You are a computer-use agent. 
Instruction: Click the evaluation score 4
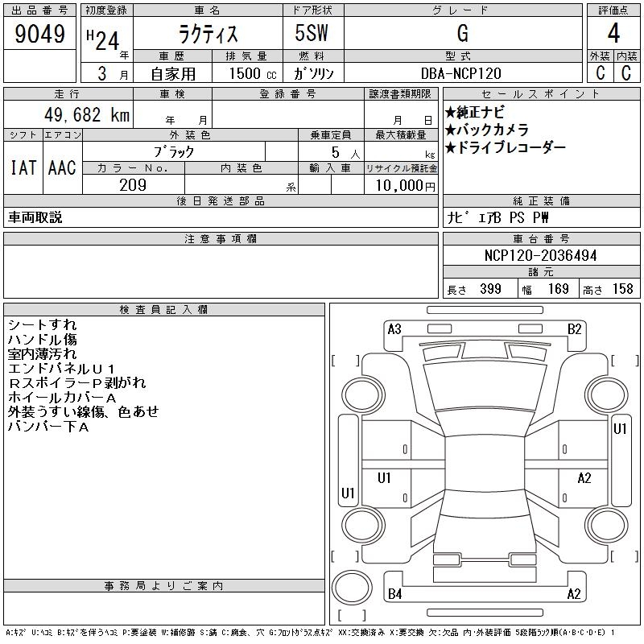point(613,33)
